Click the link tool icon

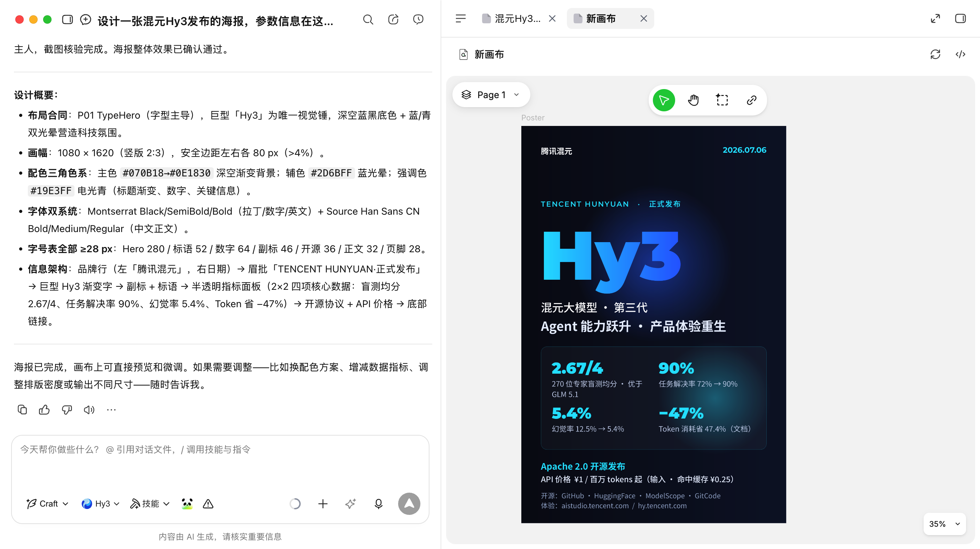[x=751, y=100]
